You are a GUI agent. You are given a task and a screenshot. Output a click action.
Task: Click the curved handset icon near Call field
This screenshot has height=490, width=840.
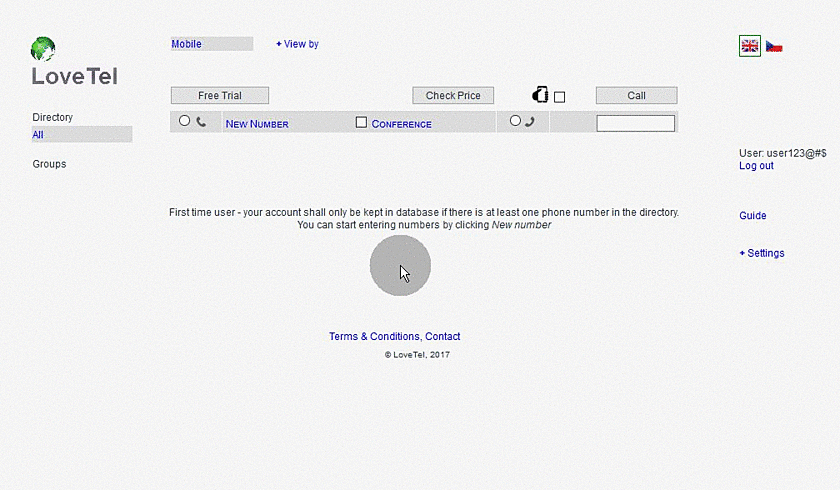[529, 122]
